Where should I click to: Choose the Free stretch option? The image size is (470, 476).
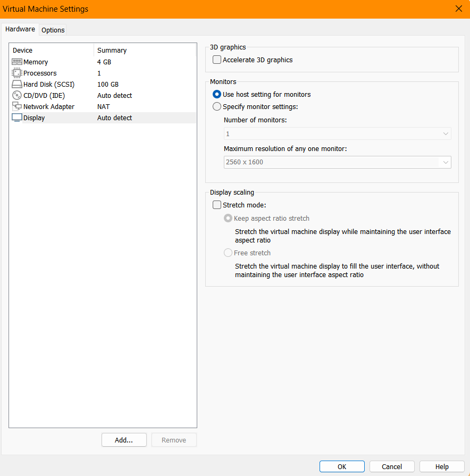(228, 253)
